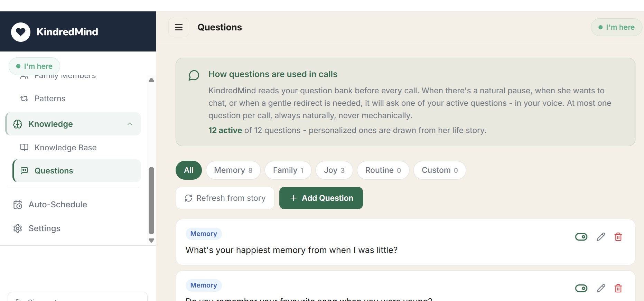
Task: Filter questions by Memory category
Action: 233,170
